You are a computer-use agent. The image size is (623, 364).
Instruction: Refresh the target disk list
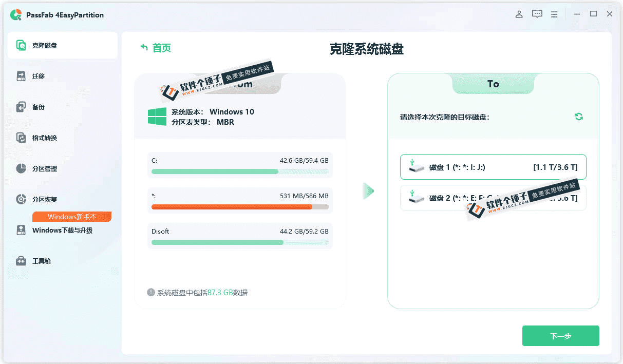tap(579, 117)
